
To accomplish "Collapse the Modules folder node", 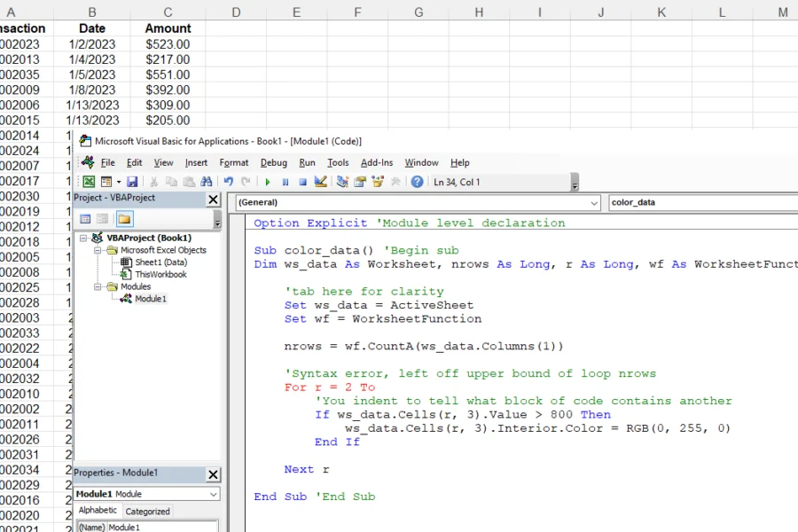I will tap(98, 286).
